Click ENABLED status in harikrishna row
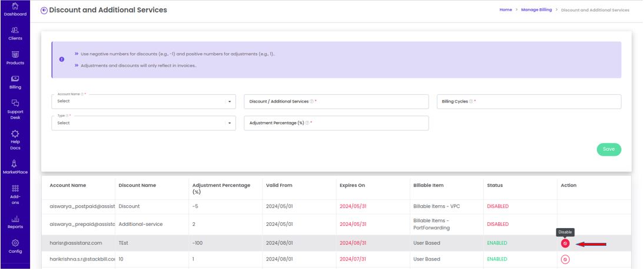The width and height of the screenshot is (644, 270). pyautogui.click(x=497, y=259)
